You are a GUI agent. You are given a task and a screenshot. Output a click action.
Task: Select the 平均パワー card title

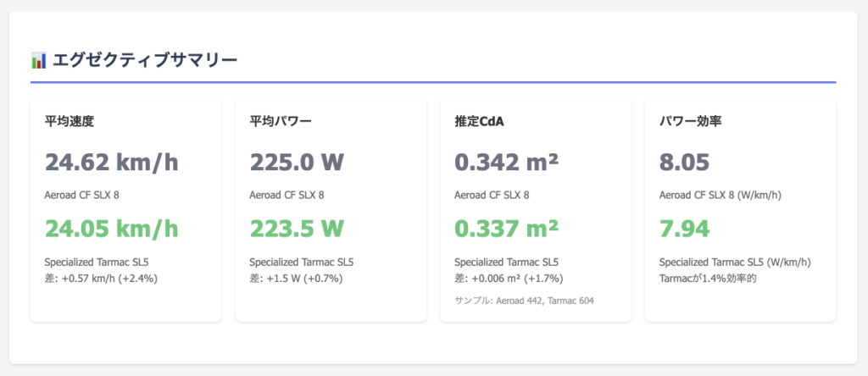(x=281, y=121)
